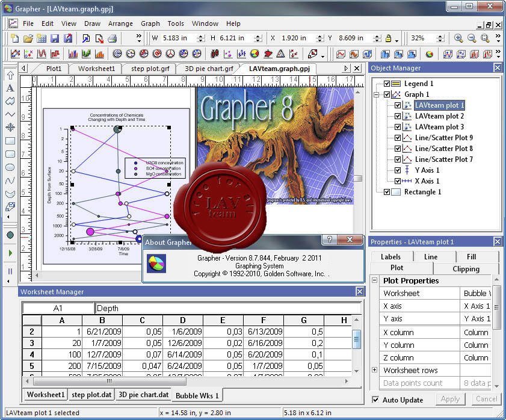This screenshot has height=420, width=506.
Task: Close the About Grapher dialog
Action: (x=350, y=239)
